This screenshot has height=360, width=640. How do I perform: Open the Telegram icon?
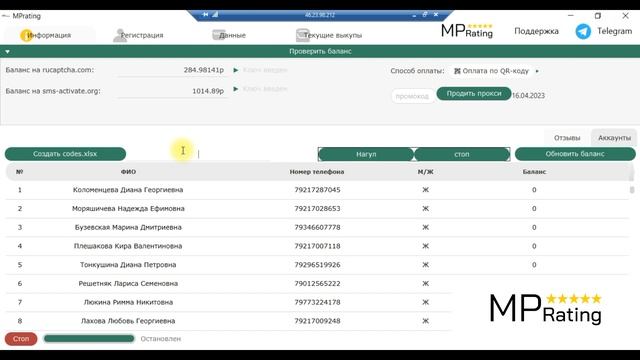(x=583, y=31)
